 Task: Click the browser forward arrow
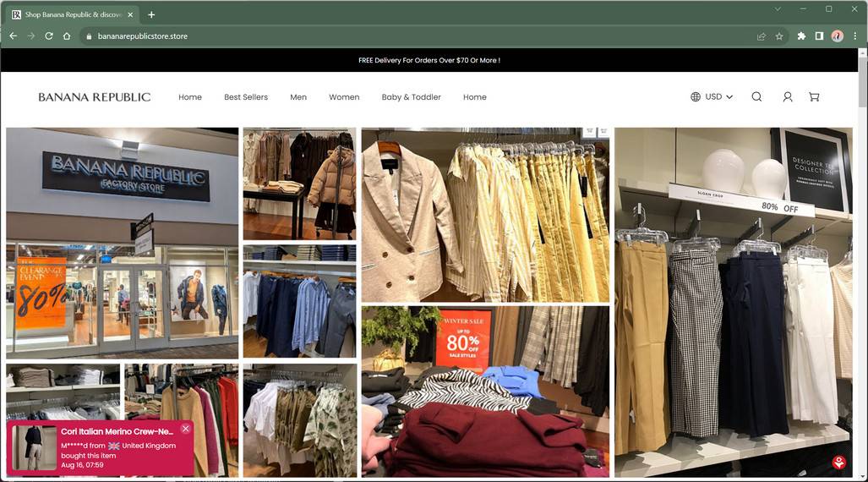tap(31, 36)
